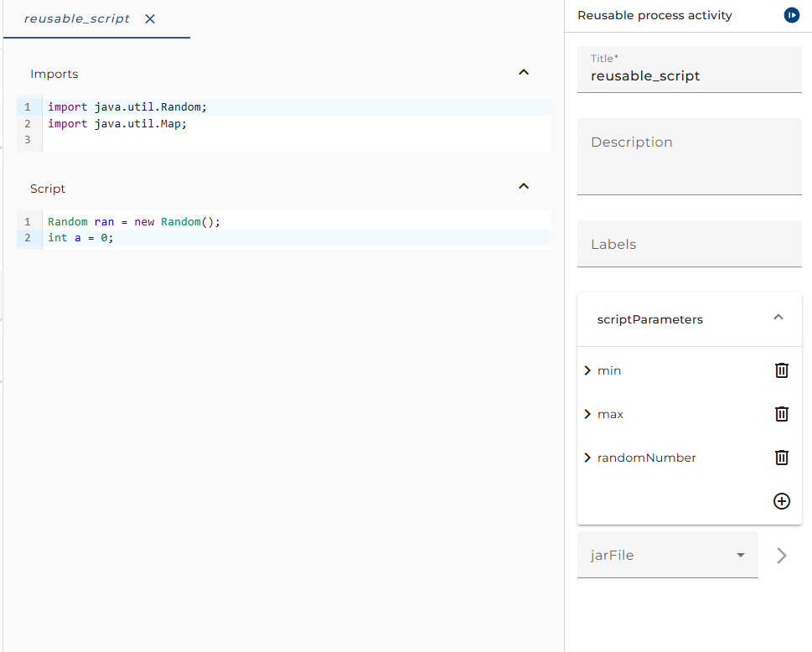Click the scriptParameters label
This screenshot has height=652, width=812.
(x=650, y=319)
